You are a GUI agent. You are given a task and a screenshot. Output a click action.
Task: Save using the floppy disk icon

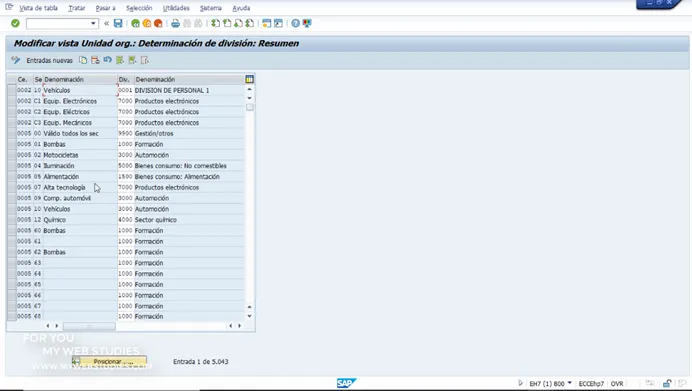click(118, 23)
